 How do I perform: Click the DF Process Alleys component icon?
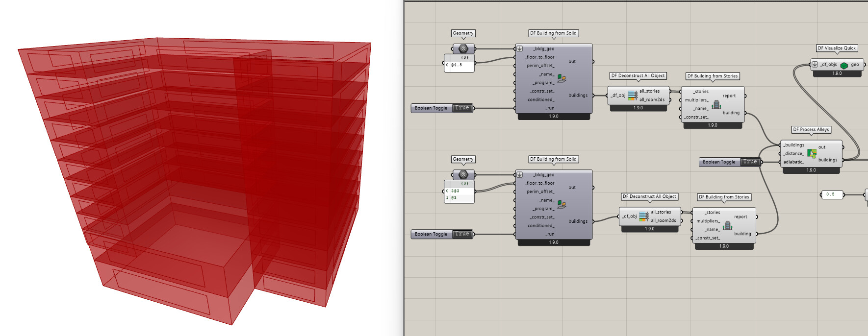pos(812,154)
